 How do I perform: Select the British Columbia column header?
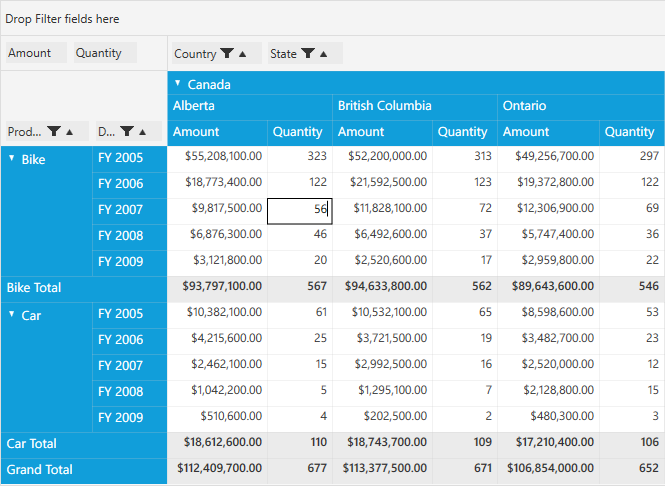414,106
